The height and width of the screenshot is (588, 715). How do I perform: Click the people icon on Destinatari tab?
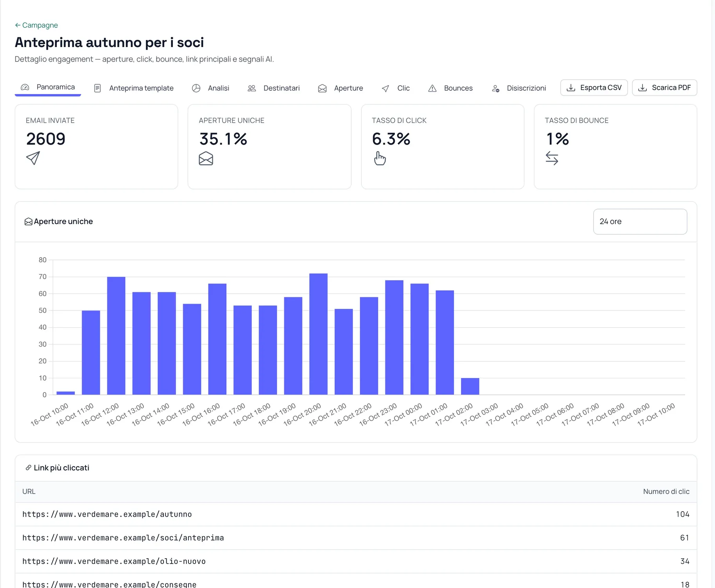[252, 88]
